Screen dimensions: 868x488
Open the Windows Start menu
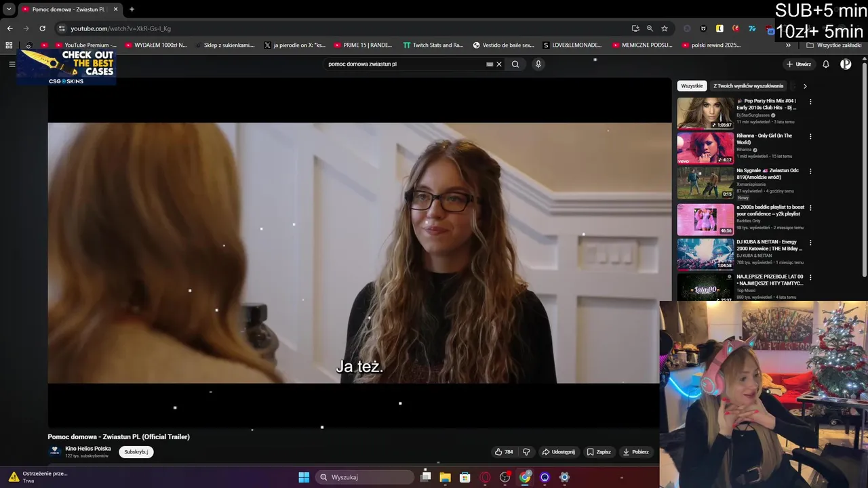[304, 477]
